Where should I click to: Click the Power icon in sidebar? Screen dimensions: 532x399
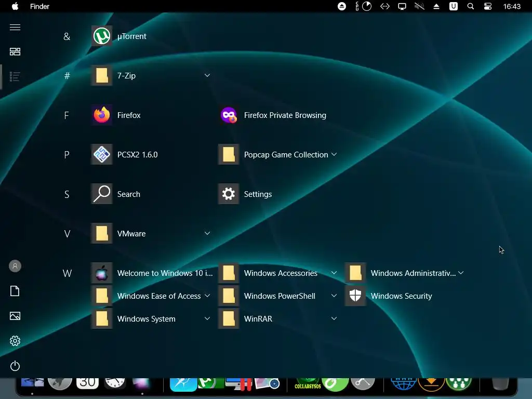pos(15,366)
